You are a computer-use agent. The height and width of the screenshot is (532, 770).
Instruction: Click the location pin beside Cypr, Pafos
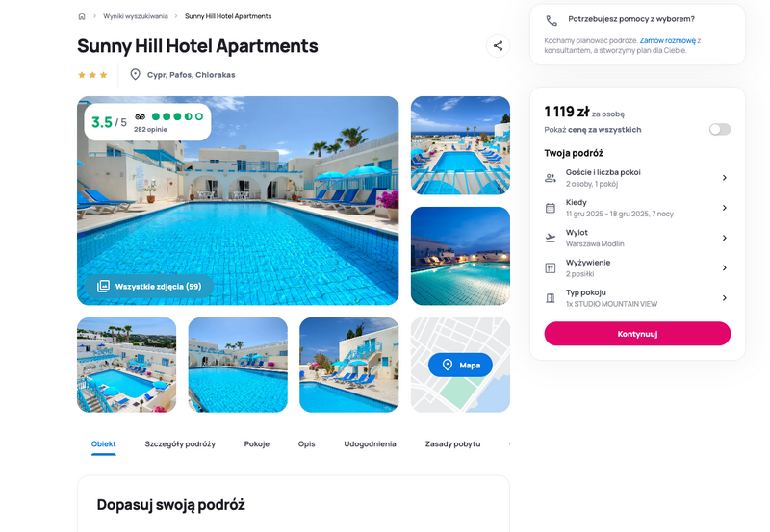click(x=135, y=75)
